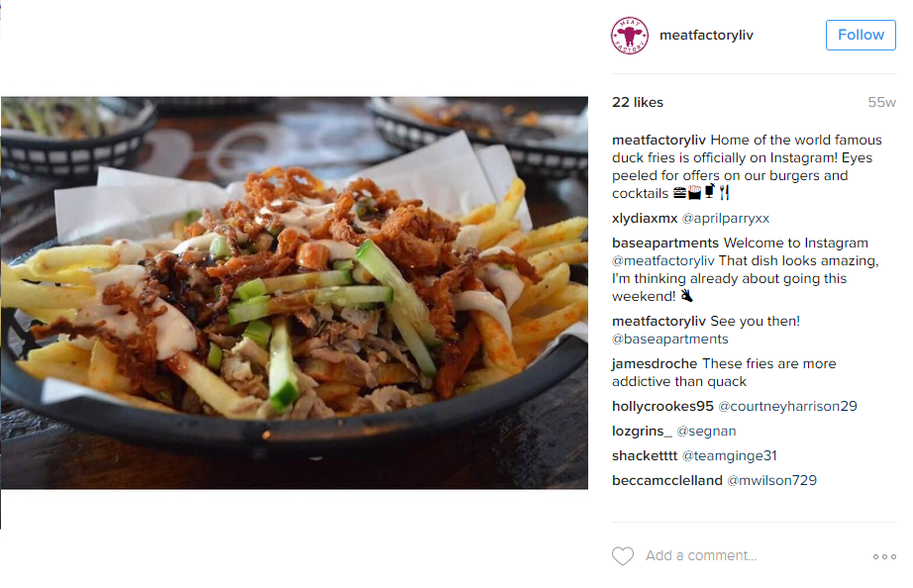
Task: Open the @segnan mention
Action: tap(706, 432)
